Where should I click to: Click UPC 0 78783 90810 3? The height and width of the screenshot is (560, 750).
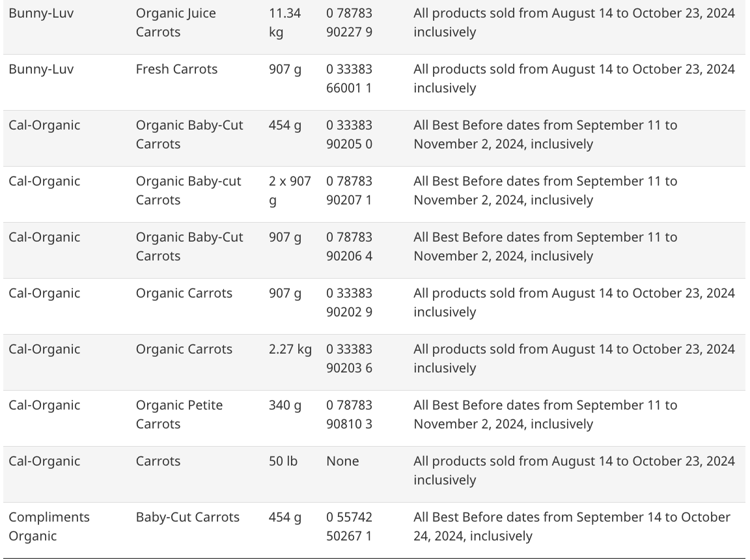tap(349, 414)
